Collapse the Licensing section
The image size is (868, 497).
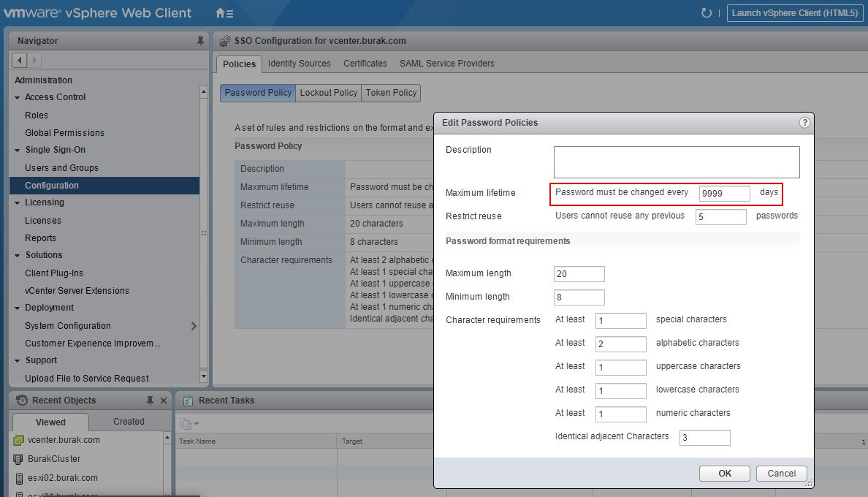coord(17,203)
